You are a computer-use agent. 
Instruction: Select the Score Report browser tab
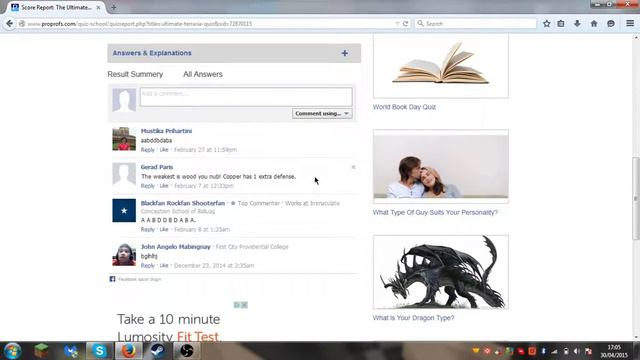tap(56, 7)
